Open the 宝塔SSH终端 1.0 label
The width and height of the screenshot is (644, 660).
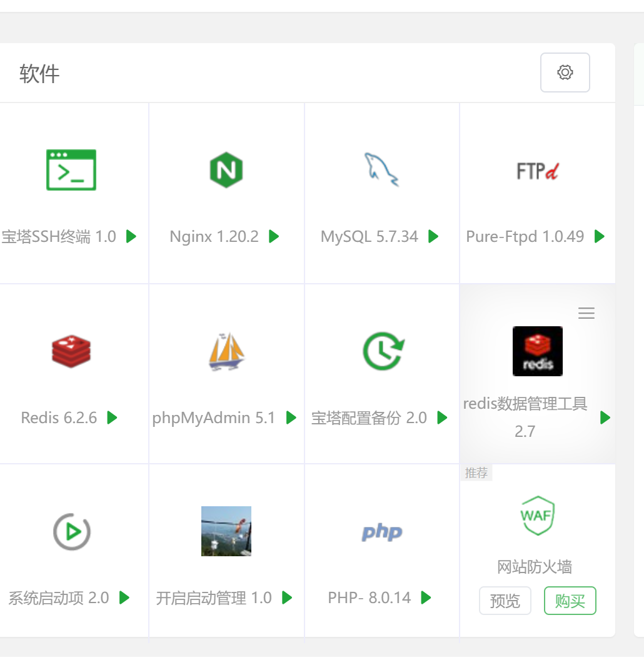pos(59,236)
